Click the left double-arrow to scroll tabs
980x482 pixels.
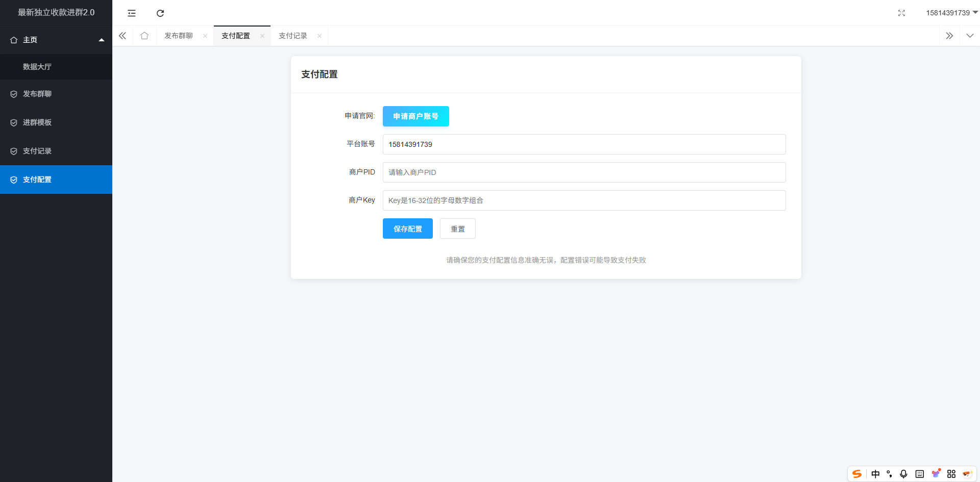point(122,36)
